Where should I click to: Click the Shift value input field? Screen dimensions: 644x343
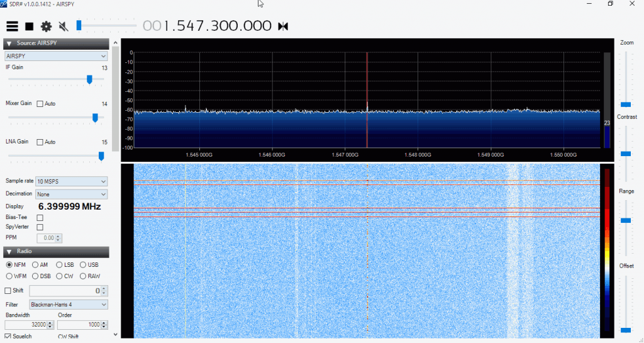(65, 291)
